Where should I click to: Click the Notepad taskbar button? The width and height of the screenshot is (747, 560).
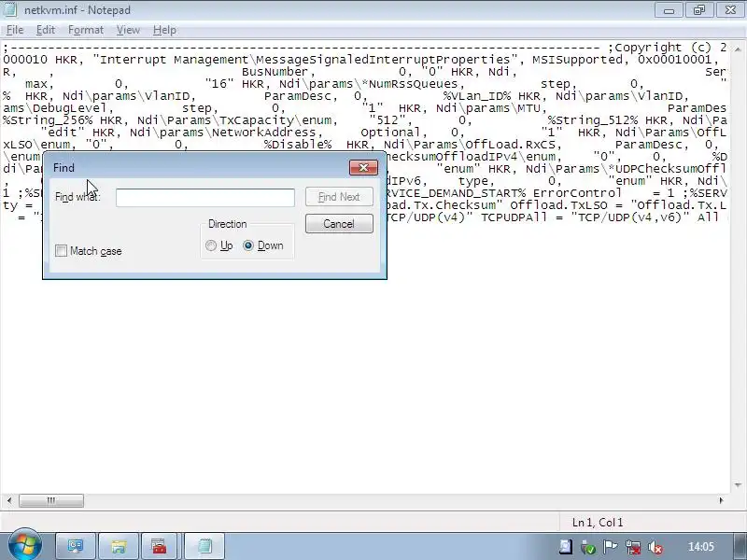pos(204,546)
